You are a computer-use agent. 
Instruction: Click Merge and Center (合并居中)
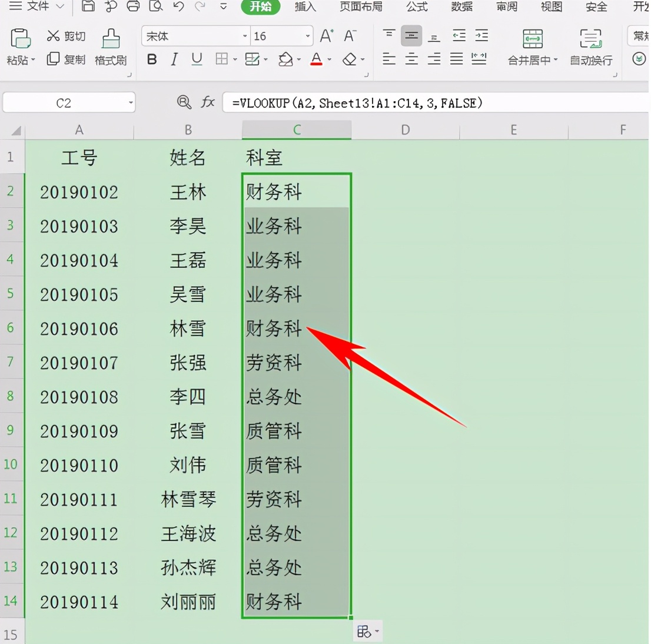pos(533,47)
